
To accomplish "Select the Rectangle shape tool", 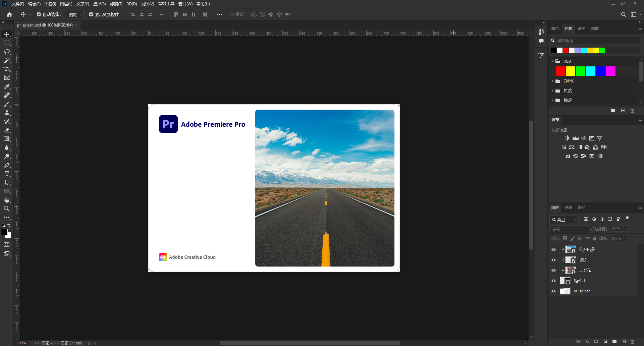I will (7, 191).
